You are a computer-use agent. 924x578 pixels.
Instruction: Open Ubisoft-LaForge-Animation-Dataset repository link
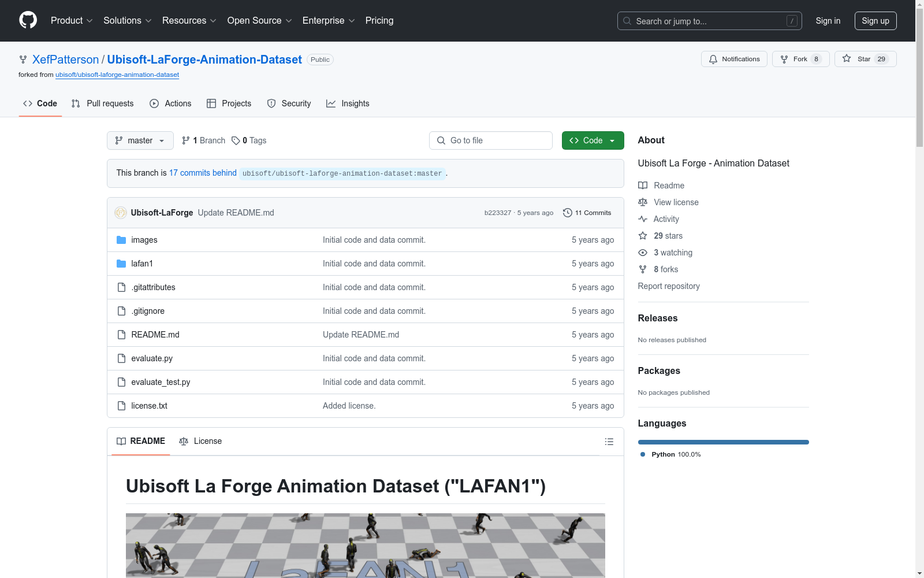coord(204,60)
